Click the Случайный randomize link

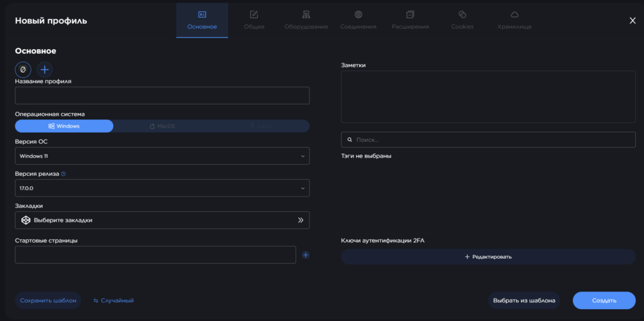[113, 300]
